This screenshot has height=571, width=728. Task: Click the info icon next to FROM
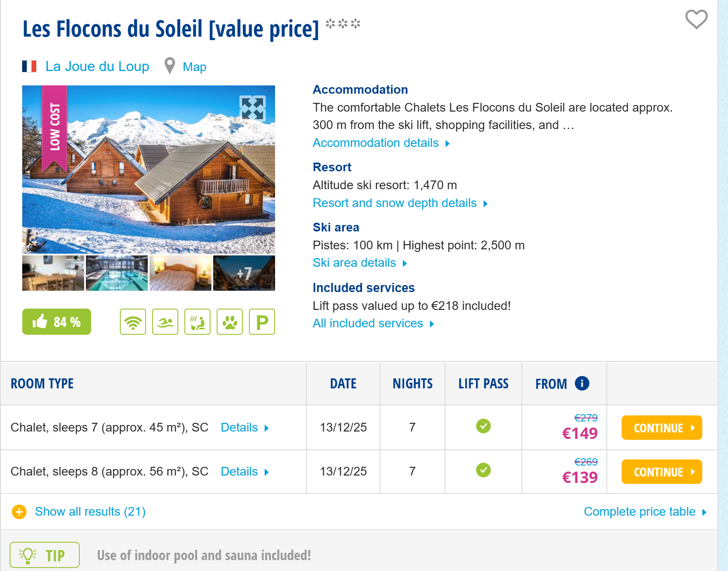pyautogui.click(x=582, y=383)
